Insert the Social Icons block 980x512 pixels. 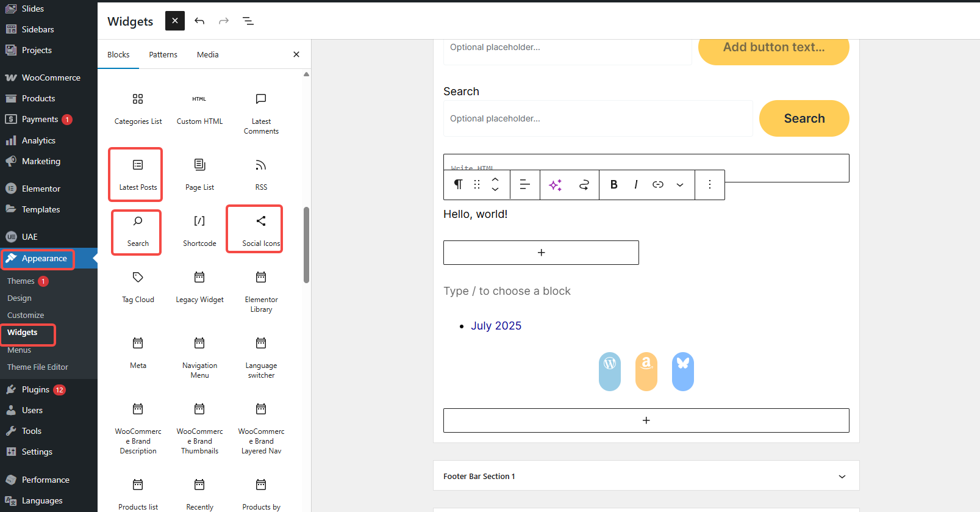pos(260,229)
